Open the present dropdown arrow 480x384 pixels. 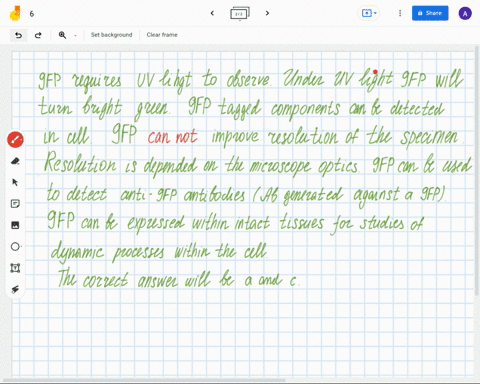375,13
